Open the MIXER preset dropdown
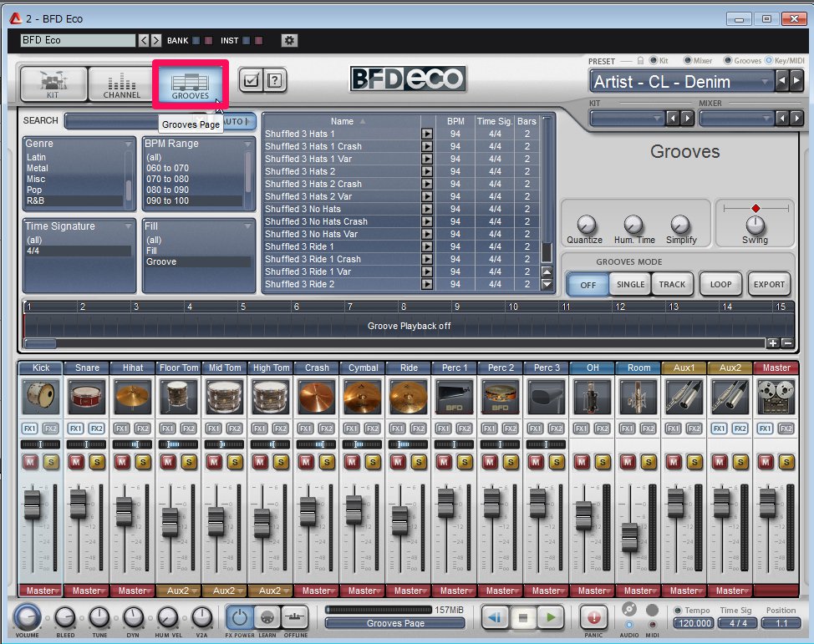The width and height of the screenshot is (814, 644). 736,119
